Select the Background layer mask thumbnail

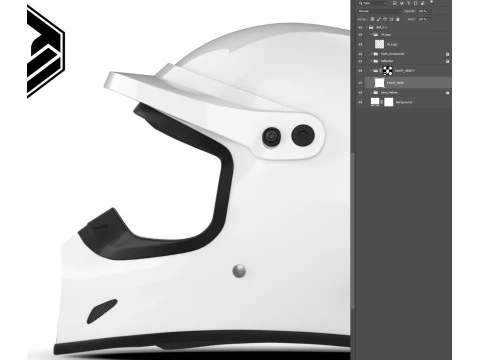point(389,102)
